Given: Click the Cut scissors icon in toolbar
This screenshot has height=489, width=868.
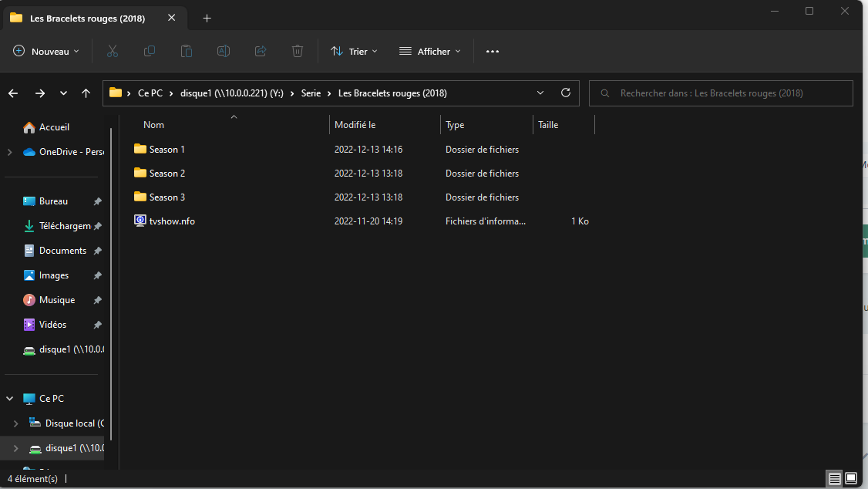Looking at the screenshot, I should pyautogui.click(x=112, y=51).
